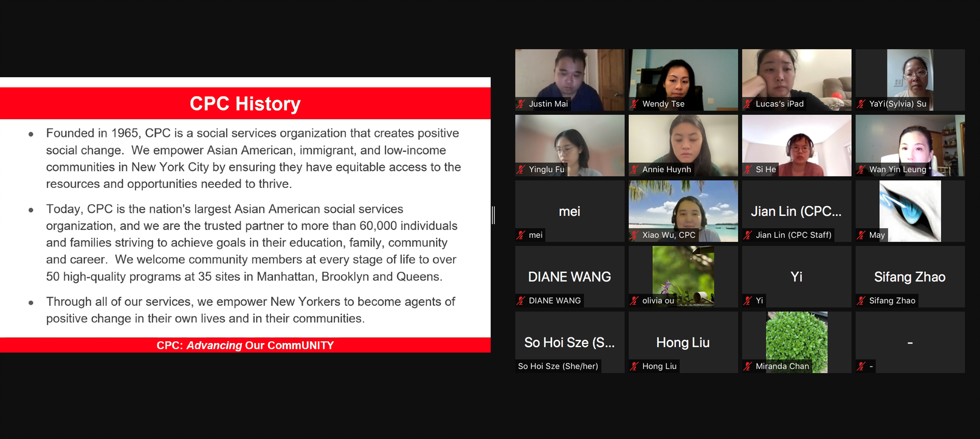Viewport: 980px width, 439px height.
Task: Click the muted microphone icon beside Justin Mai
Action: coord(521,104)
